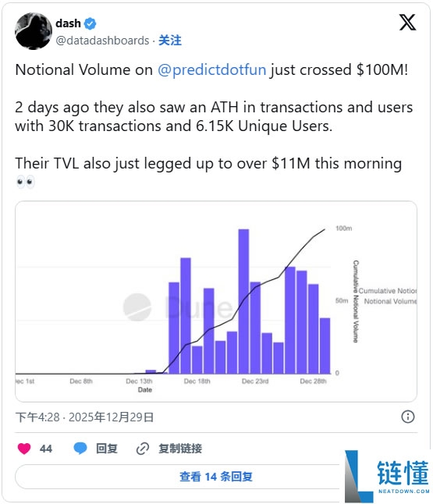Click the 回复 reply label
Viewport: 433px width, 504px height.
(x=107, y=449)
